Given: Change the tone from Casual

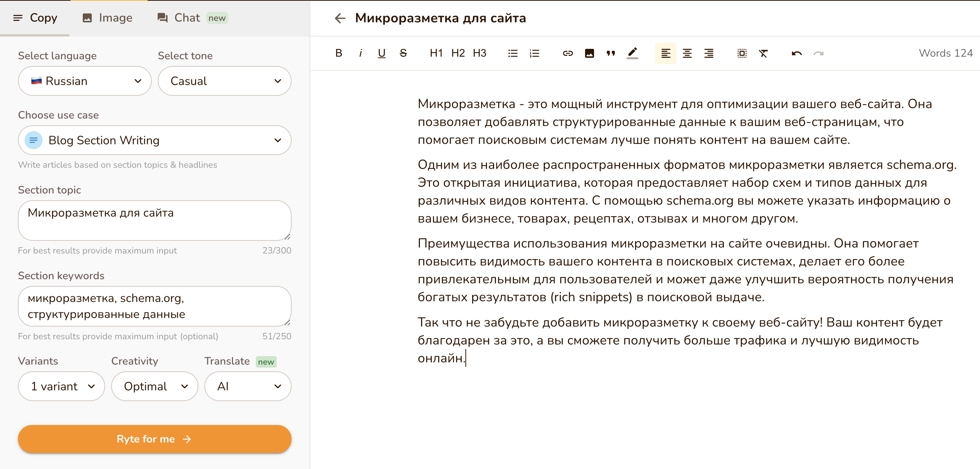Looking at the screenshot, I should (224, 81).
